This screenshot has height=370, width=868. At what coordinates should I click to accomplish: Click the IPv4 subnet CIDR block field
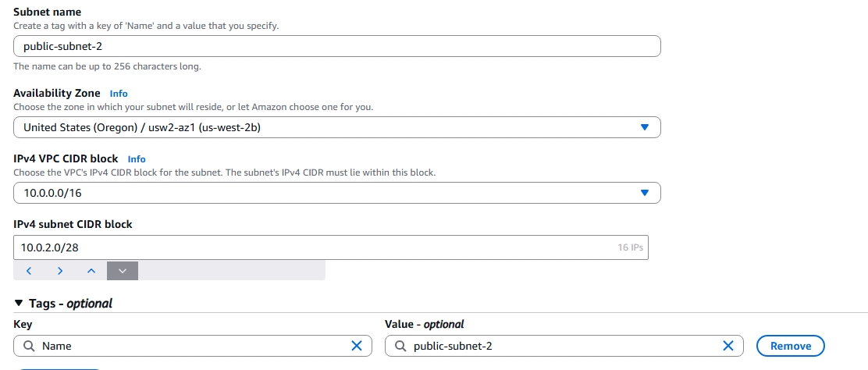pyautogui.click(x=312, y=247)
